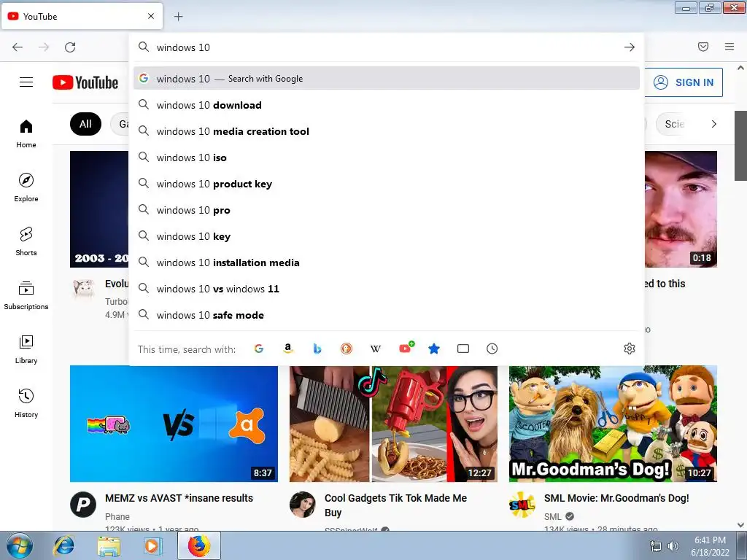747x560 pixels.
Task: Search this time with Google icon
Action: (259, 349)
